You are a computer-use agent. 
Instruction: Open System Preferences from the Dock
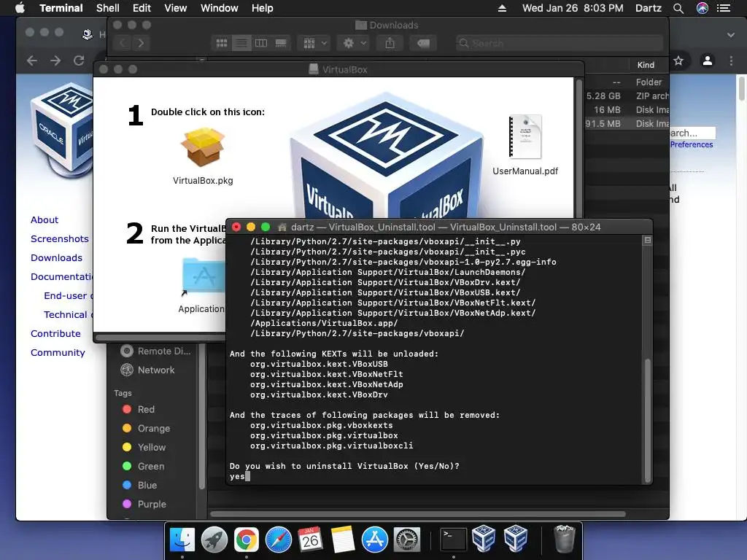tap(407, 540)
